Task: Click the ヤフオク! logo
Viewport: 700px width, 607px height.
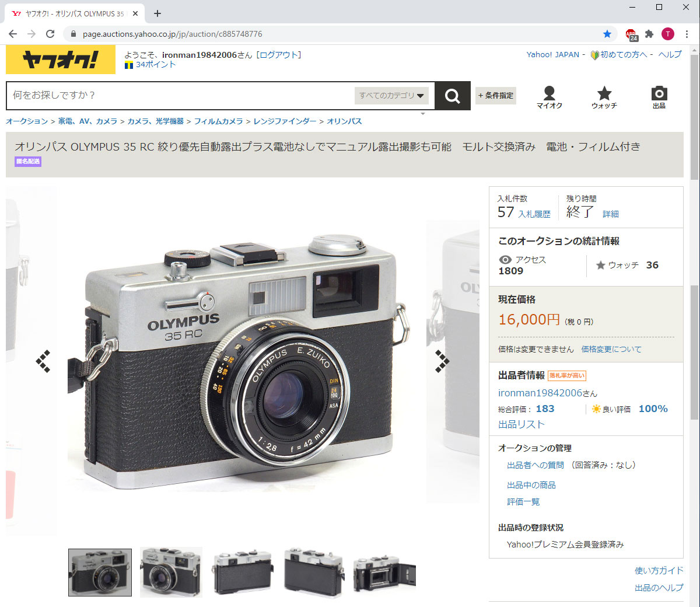Action: click(61, 60)
